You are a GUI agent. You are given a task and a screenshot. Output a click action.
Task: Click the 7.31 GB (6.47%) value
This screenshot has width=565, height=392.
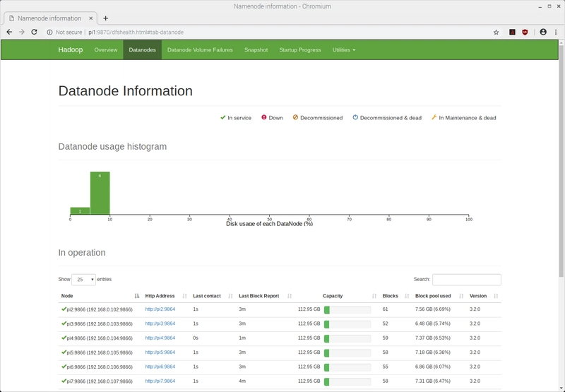click(432, 381)
